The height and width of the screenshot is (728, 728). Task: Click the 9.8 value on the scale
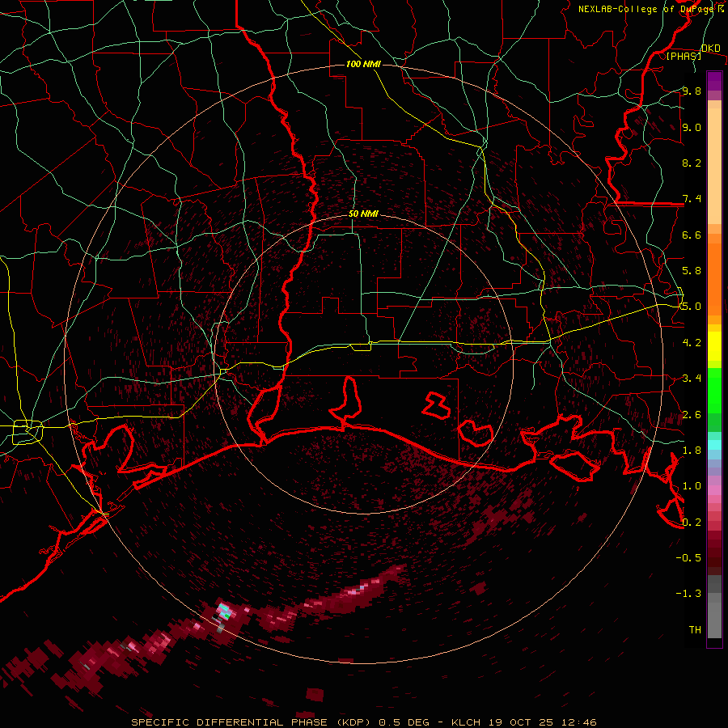[692, 91]
